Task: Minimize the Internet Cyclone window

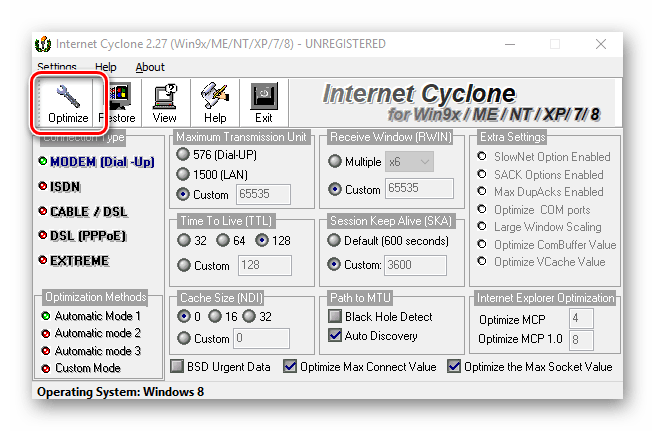Action: click(x=510, y=44)
